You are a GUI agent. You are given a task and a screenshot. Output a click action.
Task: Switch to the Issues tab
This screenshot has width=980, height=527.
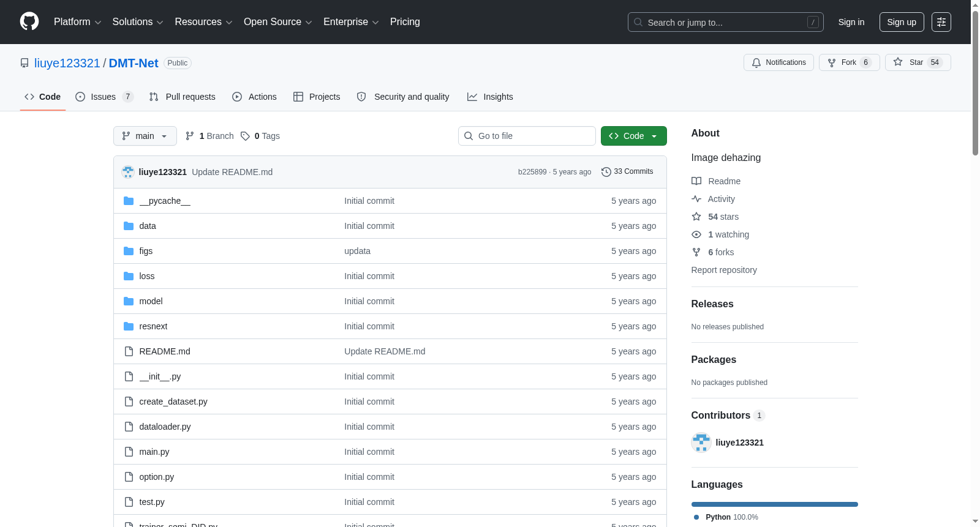104,97
